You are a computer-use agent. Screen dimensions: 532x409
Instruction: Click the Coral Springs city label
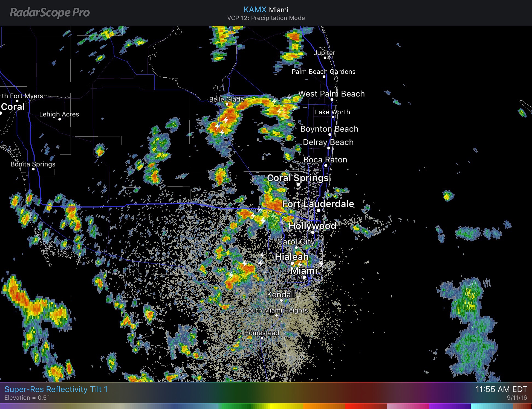[x=297, y=178]
